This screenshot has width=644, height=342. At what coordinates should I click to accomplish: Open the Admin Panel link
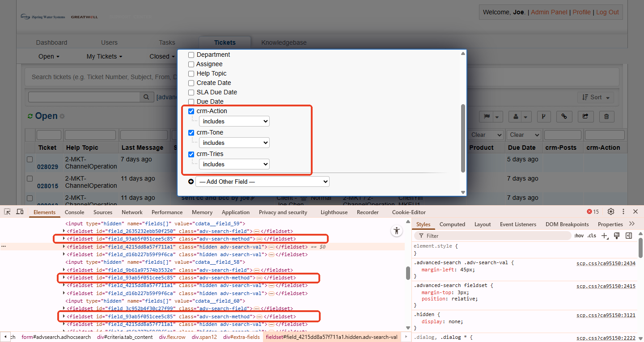(x=549, y=12)
